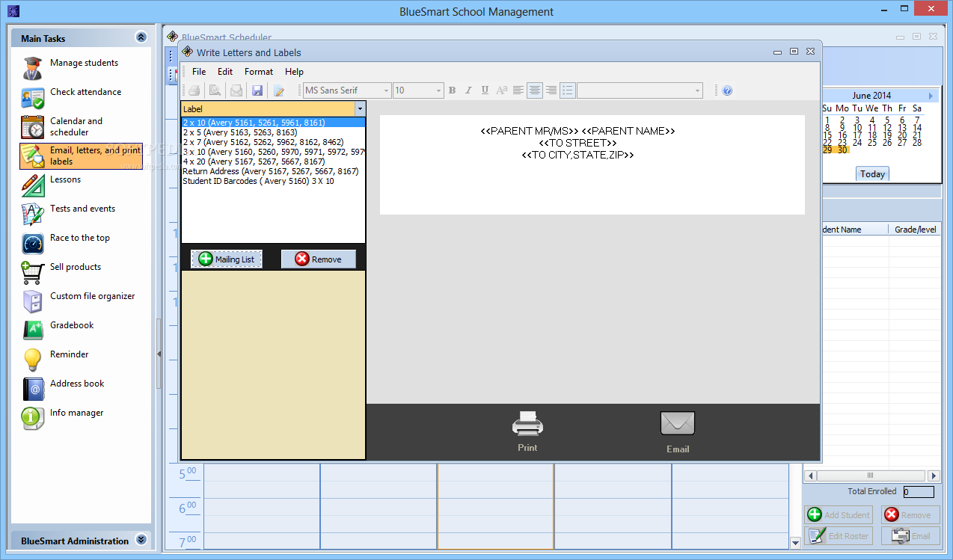Click Remove button in scheduler window

click(x=910, y=514)
